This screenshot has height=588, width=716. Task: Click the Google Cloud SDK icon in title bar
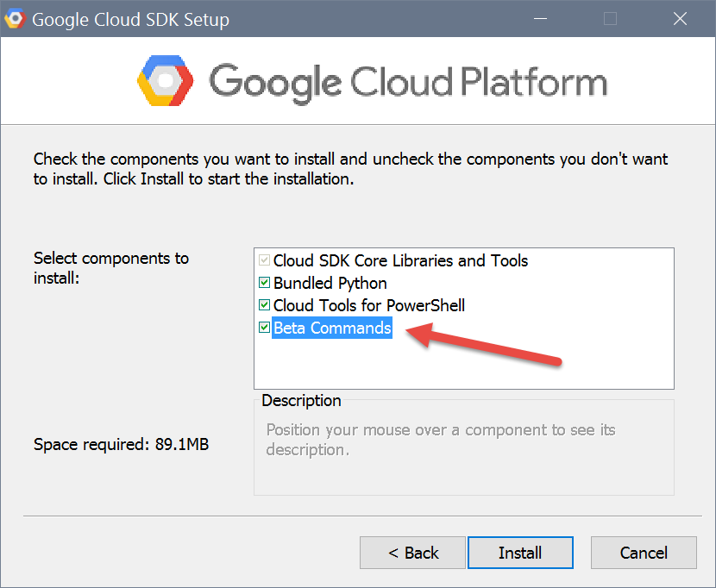coord(15,18)
